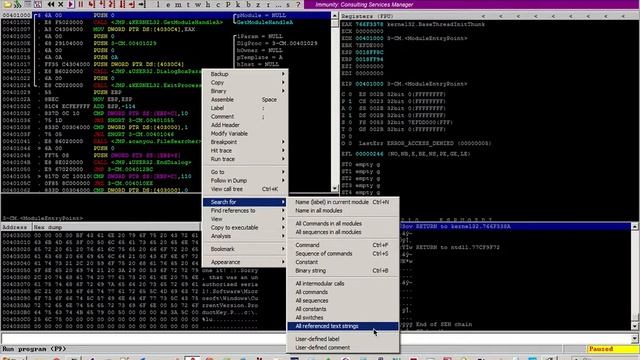Screen dimensions: 640x360
Task: Show Breakpoints via the 'b' button
Action: (248, 4)
